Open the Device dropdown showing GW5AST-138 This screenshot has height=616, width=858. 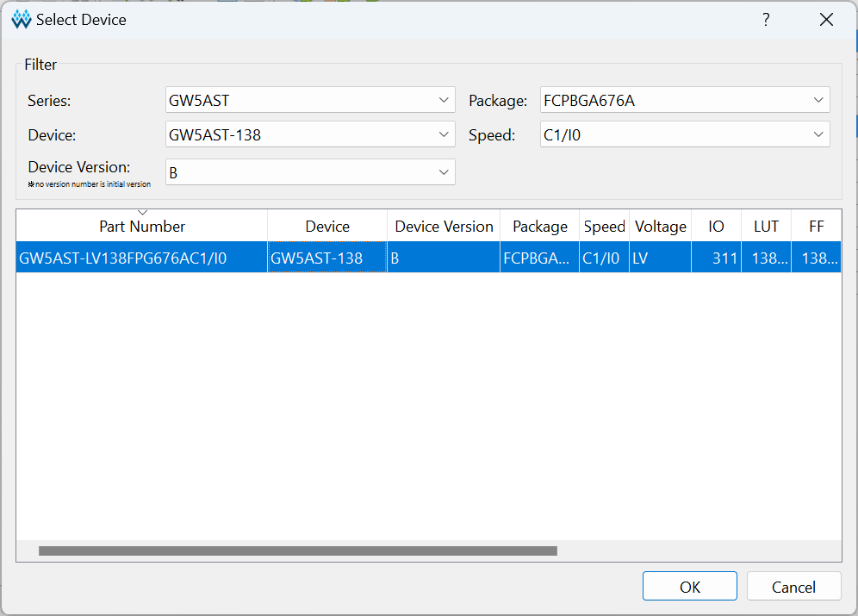point(310,134)
